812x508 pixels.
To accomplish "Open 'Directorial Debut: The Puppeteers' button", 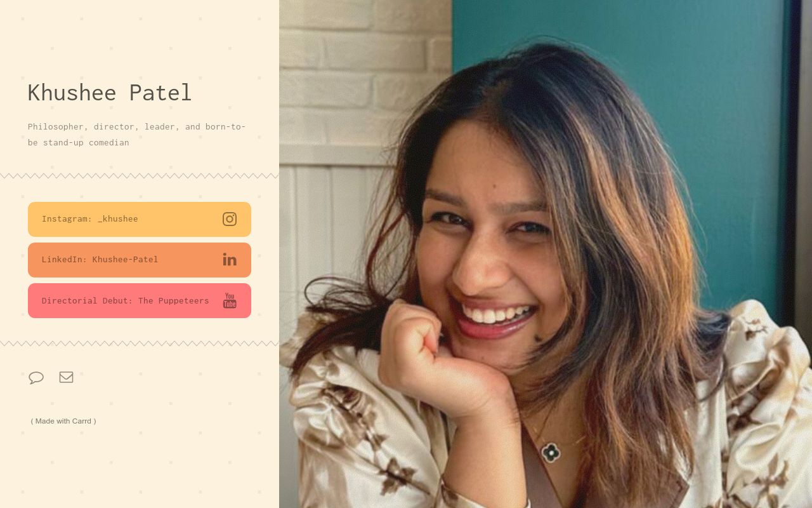I will coord(140,300).
